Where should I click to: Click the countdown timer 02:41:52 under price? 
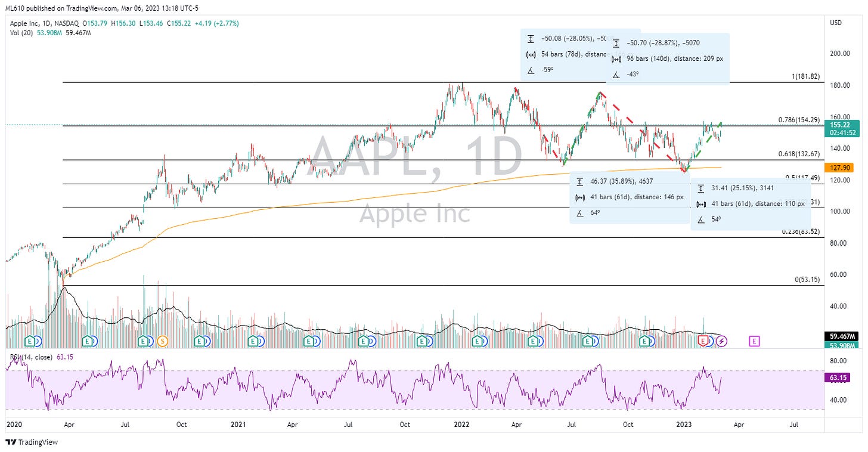841,132
